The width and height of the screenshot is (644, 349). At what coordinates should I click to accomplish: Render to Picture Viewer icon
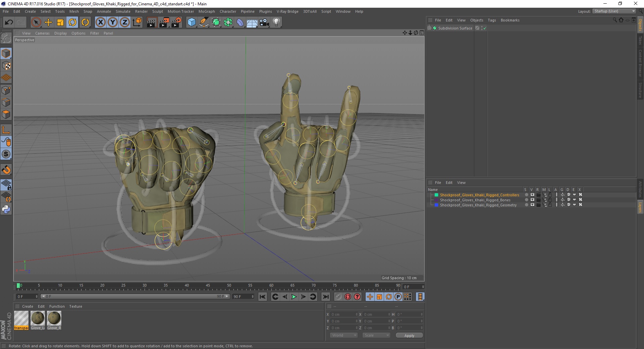tap(164, 22)
